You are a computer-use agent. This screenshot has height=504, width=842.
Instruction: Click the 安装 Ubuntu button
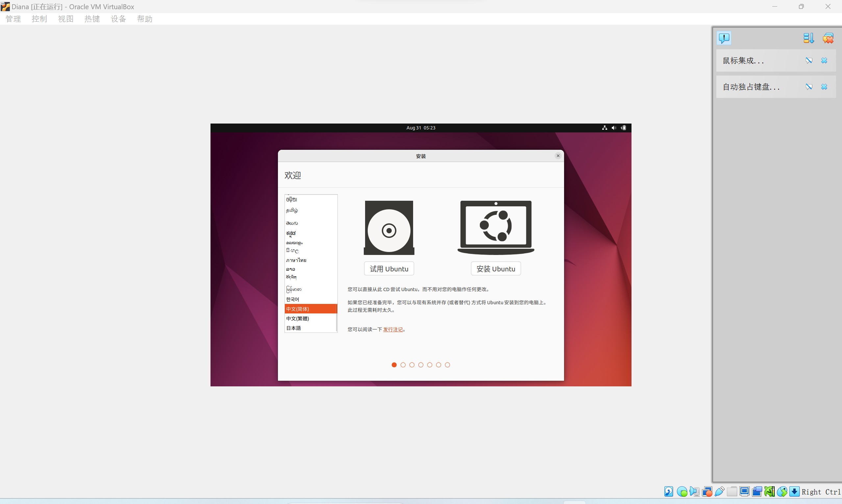[x=495, y=269]
